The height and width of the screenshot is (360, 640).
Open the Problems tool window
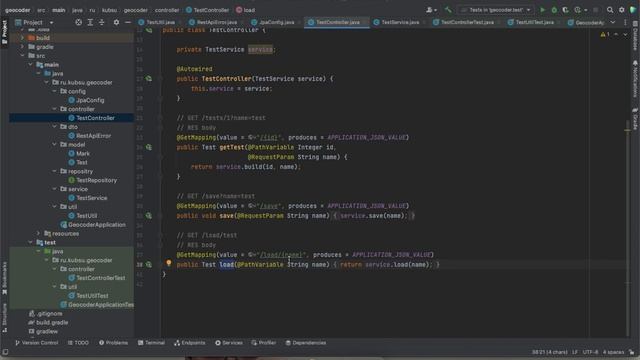(113, 343)
